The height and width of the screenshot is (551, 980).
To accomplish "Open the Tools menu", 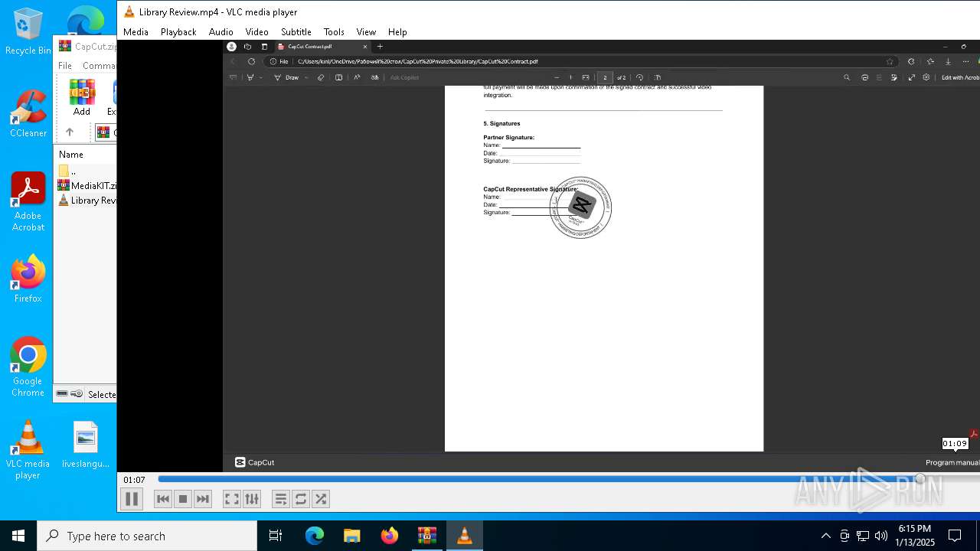I will pos(334,32).
